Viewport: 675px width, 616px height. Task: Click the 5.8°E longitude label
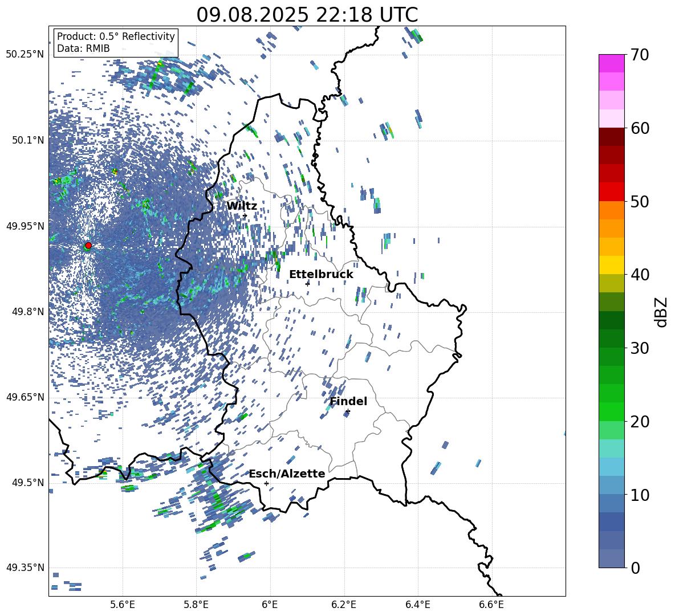click(196, 605)
